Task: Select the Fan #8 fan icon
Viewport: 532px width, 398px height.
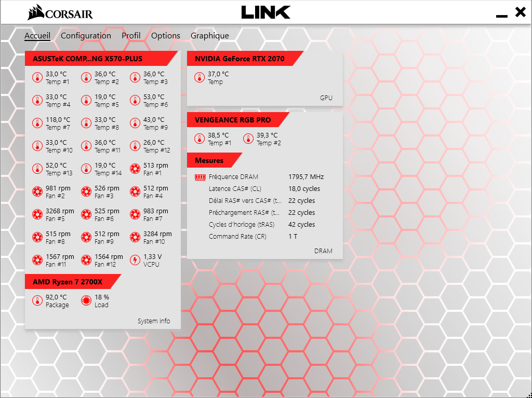Action: pyautogui.click(x=37, y=237)
